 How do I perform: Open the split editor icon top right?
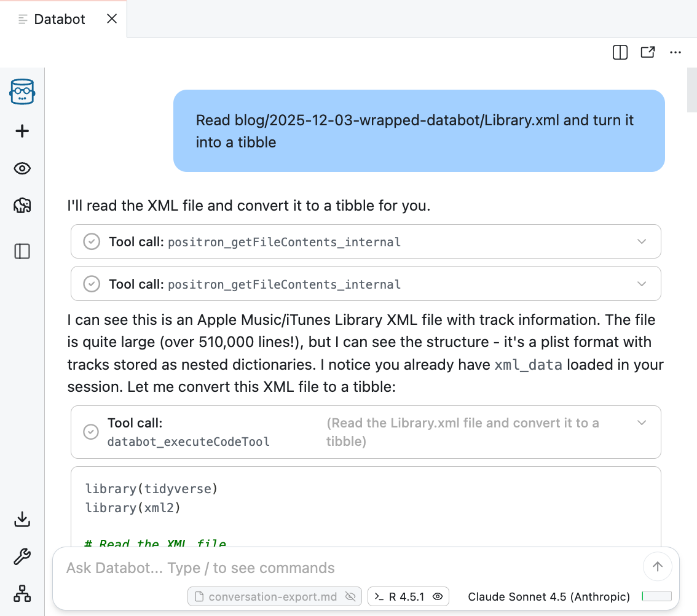pyautogui.click(x=620, y=52)
